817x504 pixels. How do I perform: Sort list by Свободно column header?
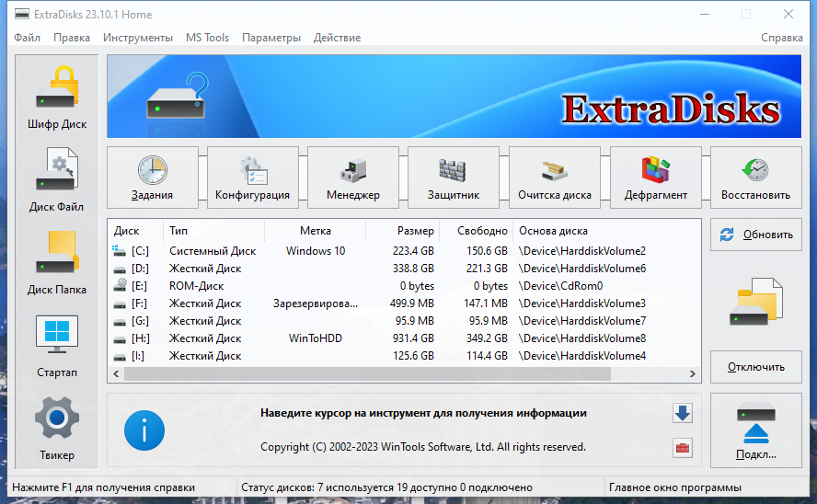point(477,231)
